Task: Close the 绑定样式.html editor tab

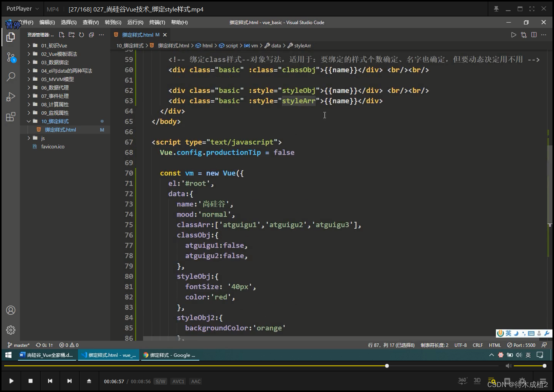Action: (164, 35)
